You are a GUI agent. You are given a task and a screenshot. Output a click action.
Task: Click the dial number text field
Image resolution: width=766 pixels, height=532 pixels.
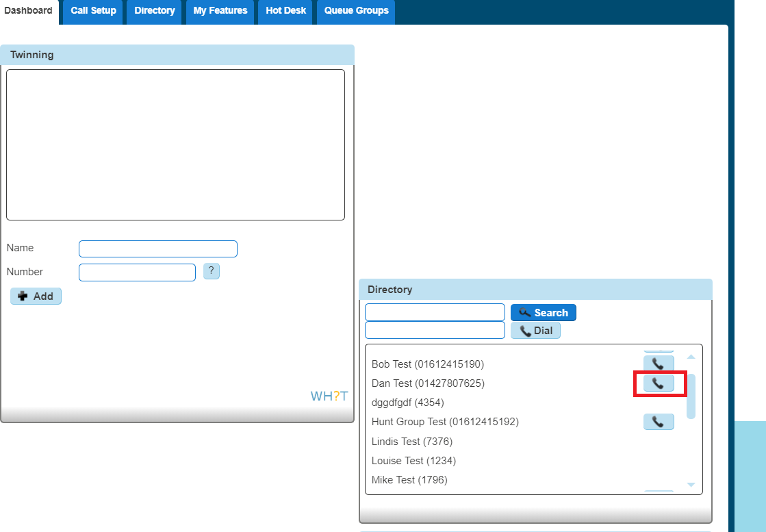435,330
